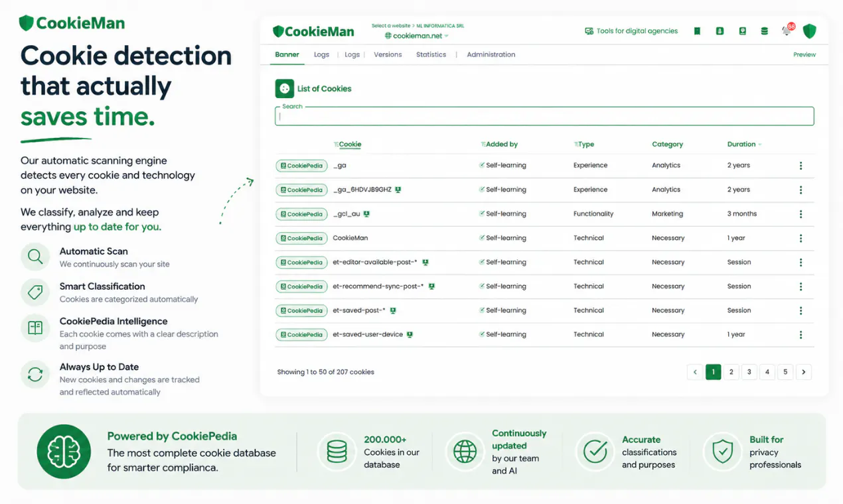The width and height of the screenshot is (843, 504).
Task: Click the 'Functionality' type cell
Action: pyautogui.click(x=593, y=214)
